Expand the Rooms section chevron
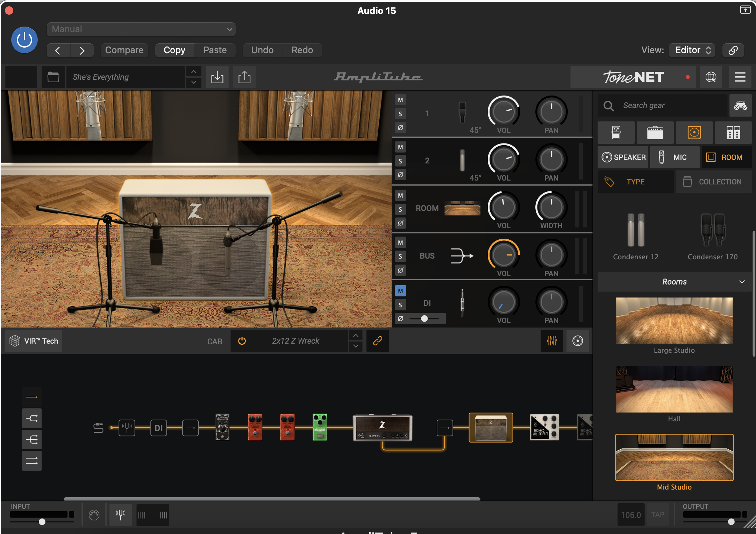This screenshot has width=756, height=534. pyautogui.click(x=742, y=282)
